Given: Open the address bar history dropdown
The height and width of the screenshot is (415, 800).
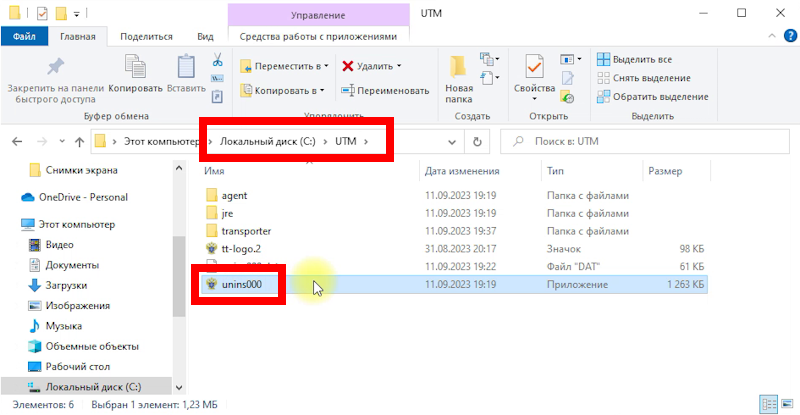Looking at the screenshot, I should tap(452, 142).
